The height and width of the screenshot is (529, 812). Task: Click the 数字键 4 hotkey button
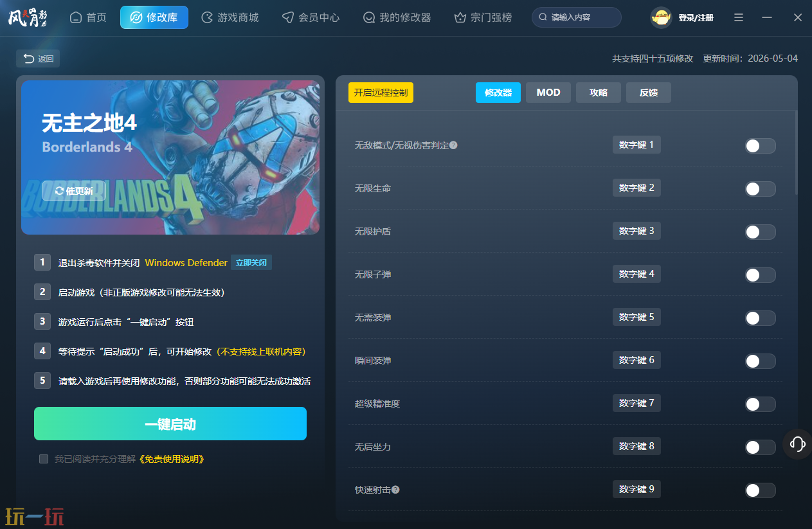[636, 274]
